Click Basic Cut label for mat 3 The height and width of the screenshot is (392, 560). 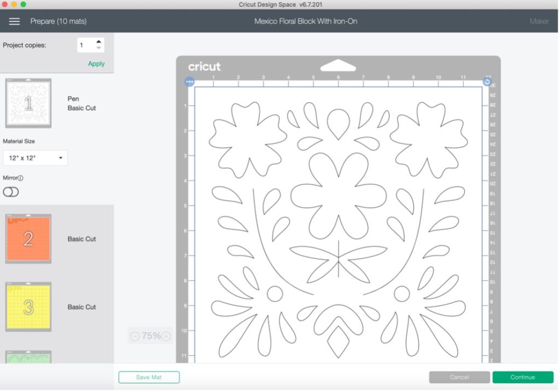pos(81,307)
